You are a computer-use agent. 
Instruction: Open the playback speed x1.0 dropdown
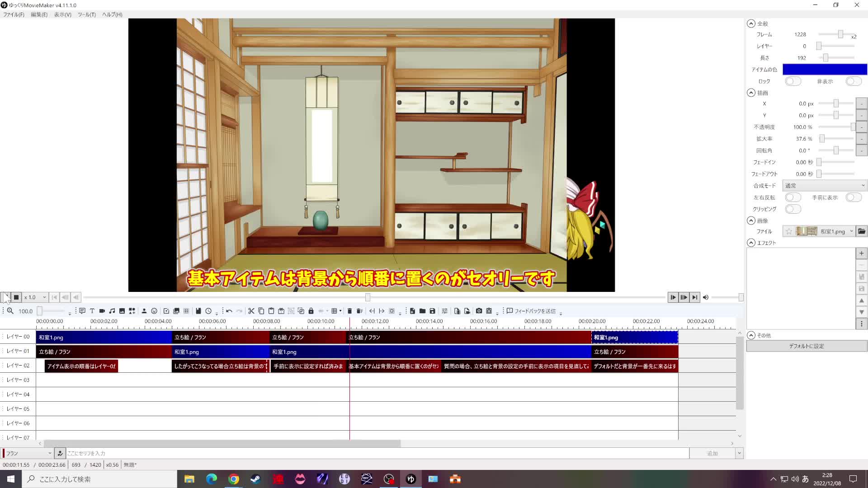point(35,297)
